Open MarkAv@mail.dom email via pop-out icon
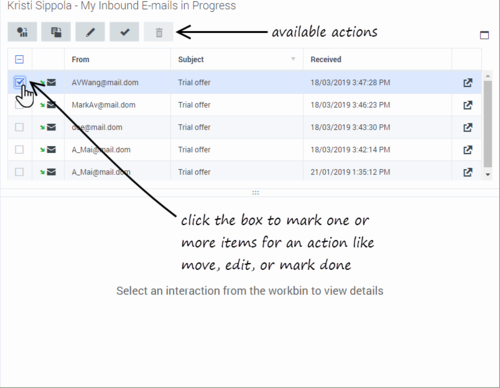500x388 pixels. point(468,105)
